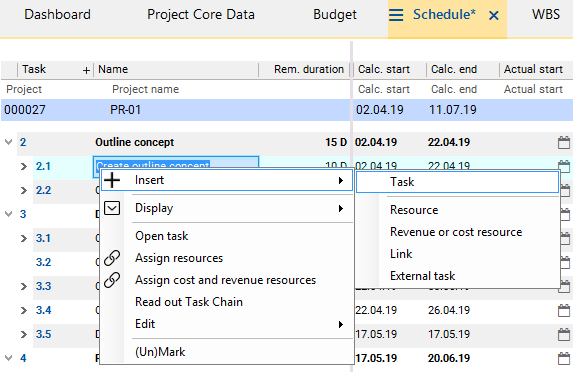Click link icon beside Assign cost and revenue resources
This screenshot has width=573, height=372.
pos(112,280)
